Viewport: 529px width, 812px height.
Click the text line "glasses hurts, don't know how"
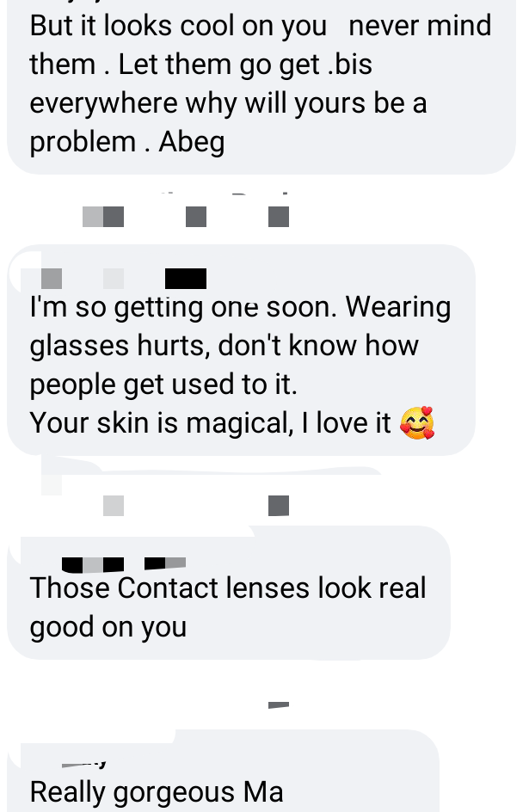(224, 346)
